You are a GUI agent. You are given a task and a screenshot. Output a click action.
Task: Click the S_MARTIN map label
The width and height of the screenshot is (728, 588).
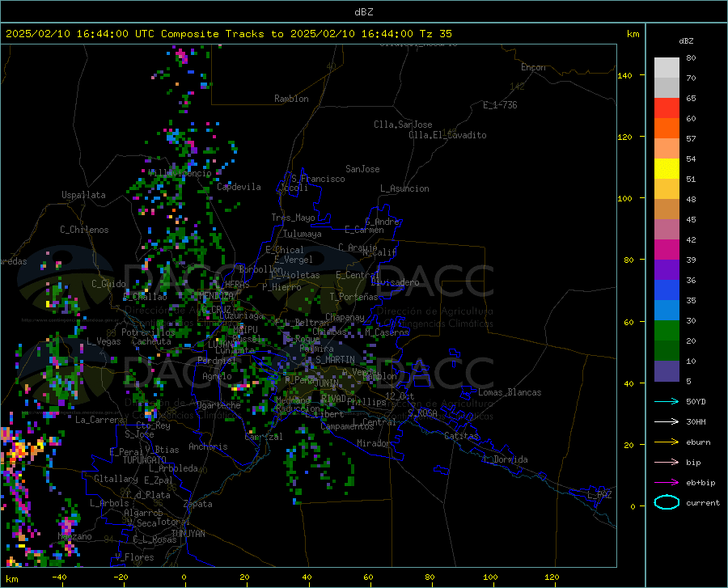pyautogui.click(x=335, y=360)
